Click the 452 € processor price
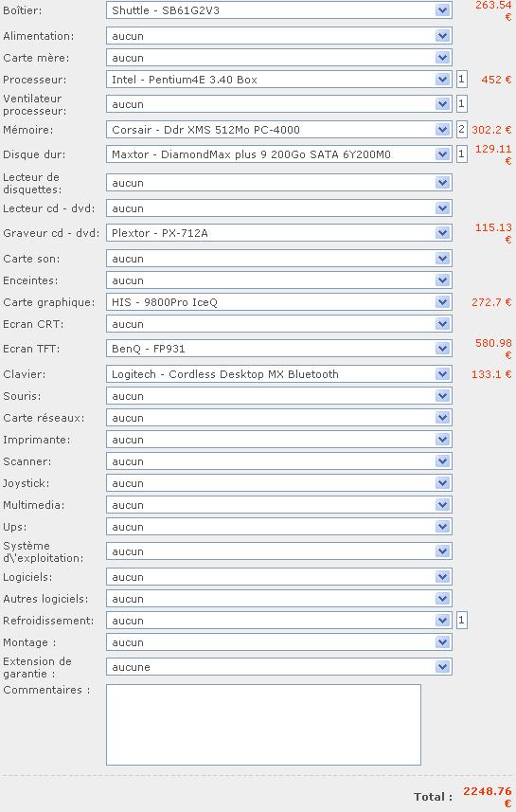516x812 pixels. pos(496,80)
